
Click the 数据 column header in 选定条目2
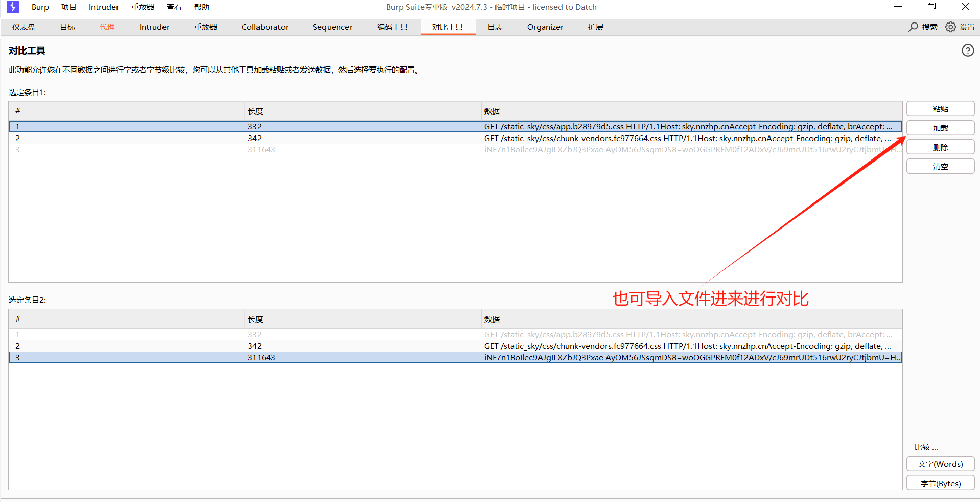692,320
